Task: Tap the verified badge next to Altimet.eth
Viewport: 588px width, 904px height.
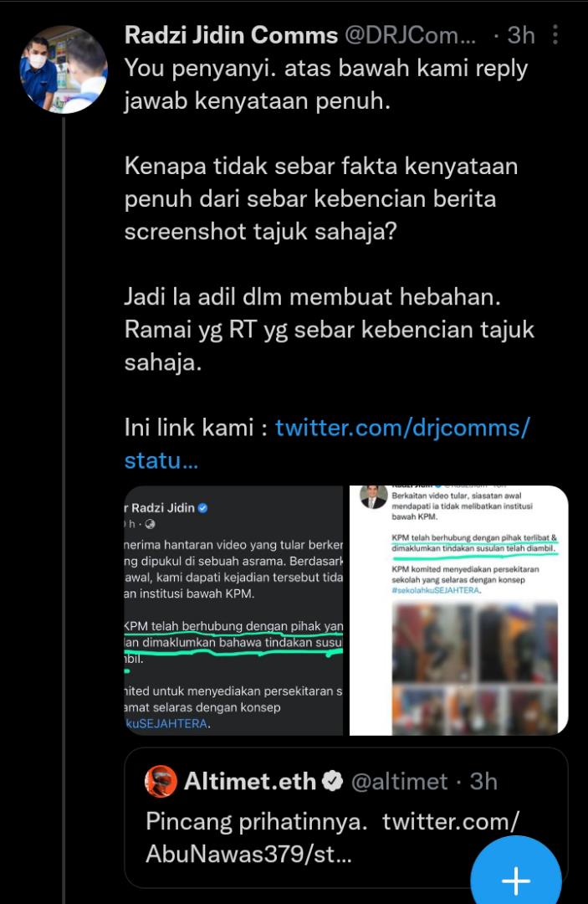Action: tap(332, 781)
